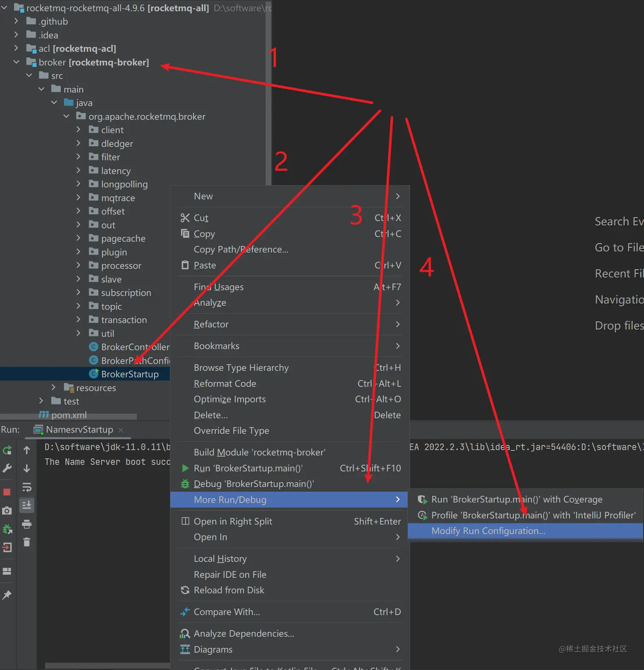Click the attach debugger bug icon in Run toolbar
Screen dimensions: 644x670
(x=7, y=529)
